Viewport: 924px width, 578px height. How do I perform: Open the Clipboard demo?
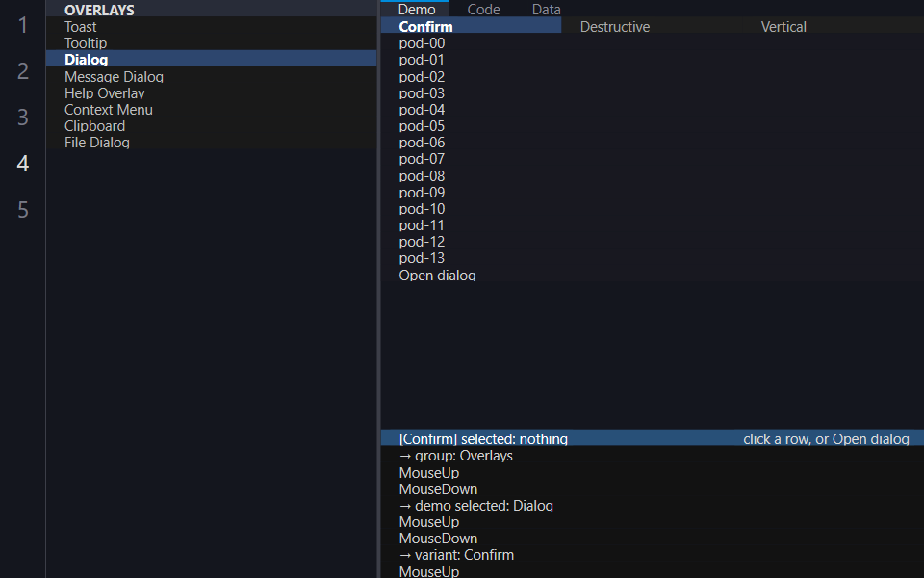211,125
